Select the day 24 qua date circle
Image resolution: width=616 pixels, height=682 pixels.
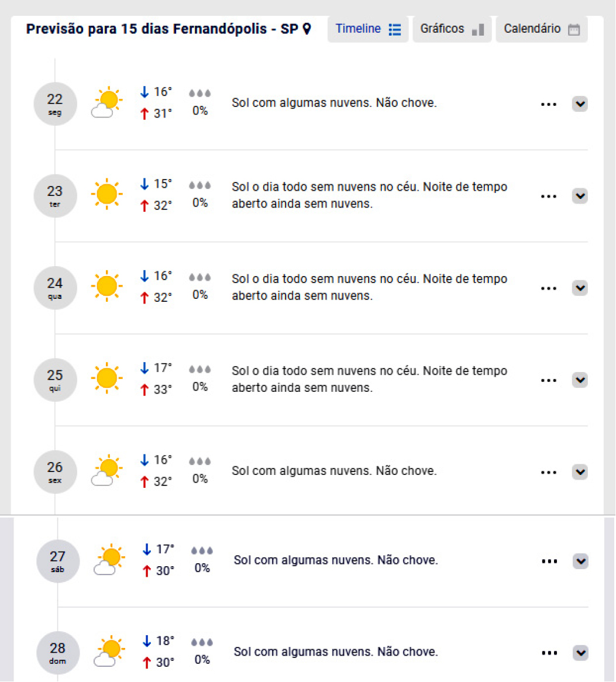(55, 288)
